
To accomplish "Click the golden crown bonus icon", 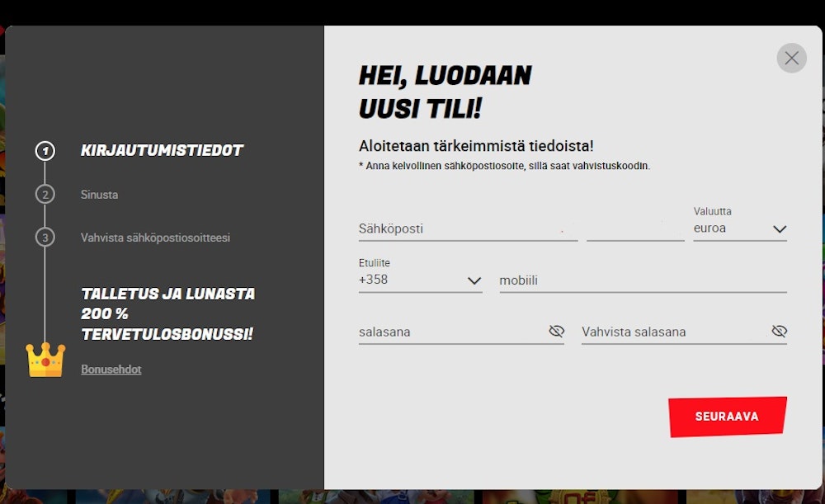I will click(x=45, y=360).
